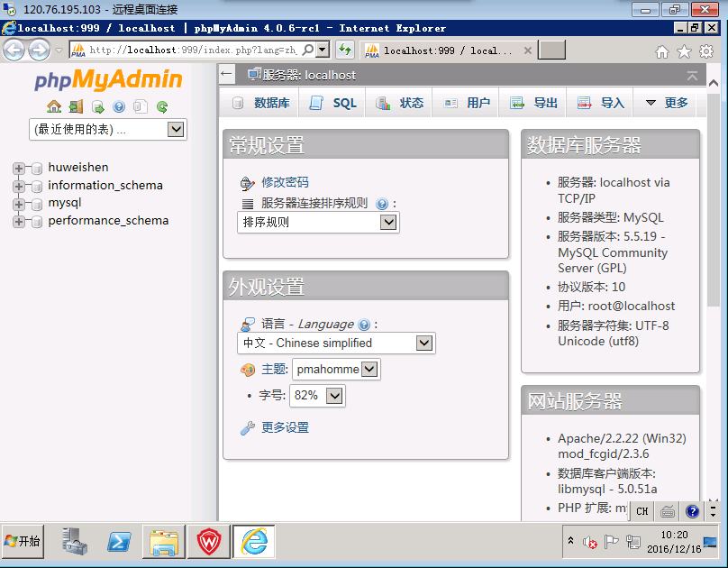Switch to the 用户 (Users) tab
The height and width of the screenshot is (568, 728).
[466, 103]
